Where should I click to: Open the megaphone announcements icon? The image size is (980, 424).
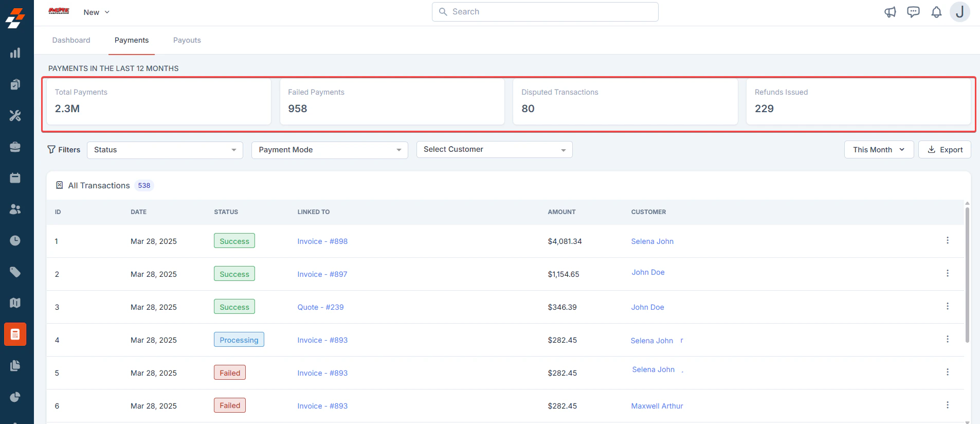[890, 12]
